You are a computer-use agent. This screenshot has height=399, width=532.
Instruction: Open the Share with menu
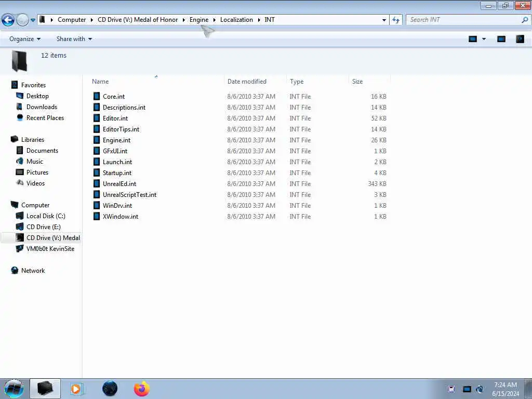pyautogui.click(x=74, y=39)
